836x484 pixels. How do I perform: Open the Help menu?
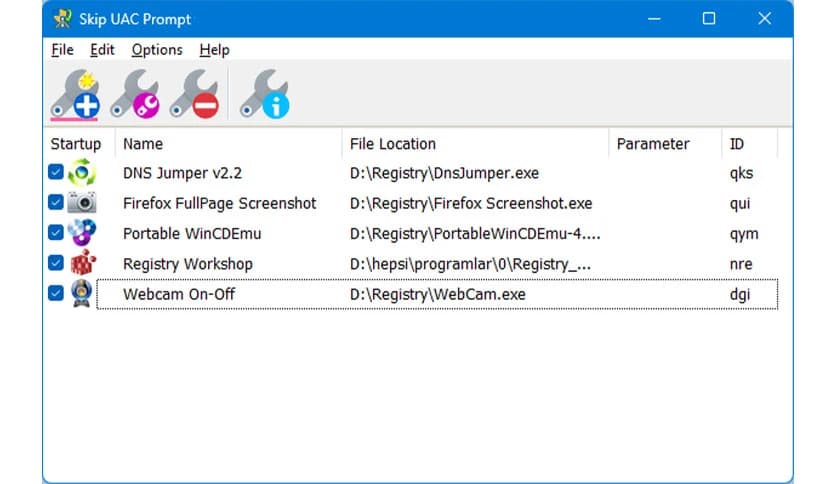(x=214, y=50)
